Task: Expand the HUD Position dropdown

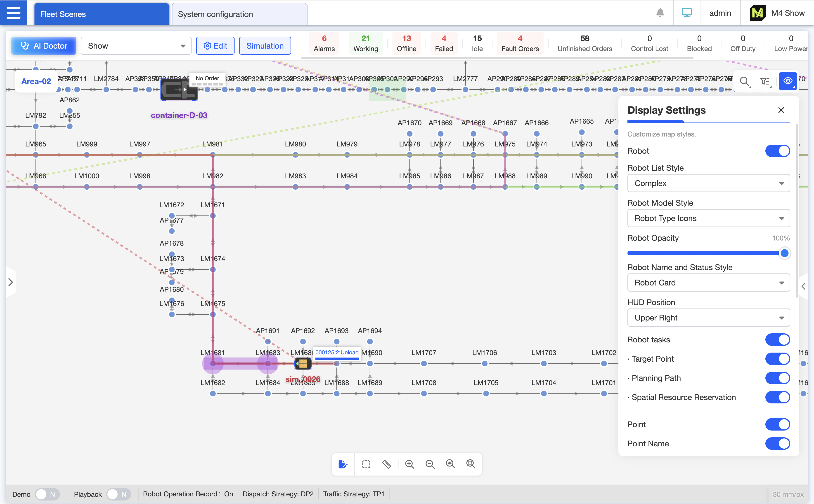Action: pos(708,318)
